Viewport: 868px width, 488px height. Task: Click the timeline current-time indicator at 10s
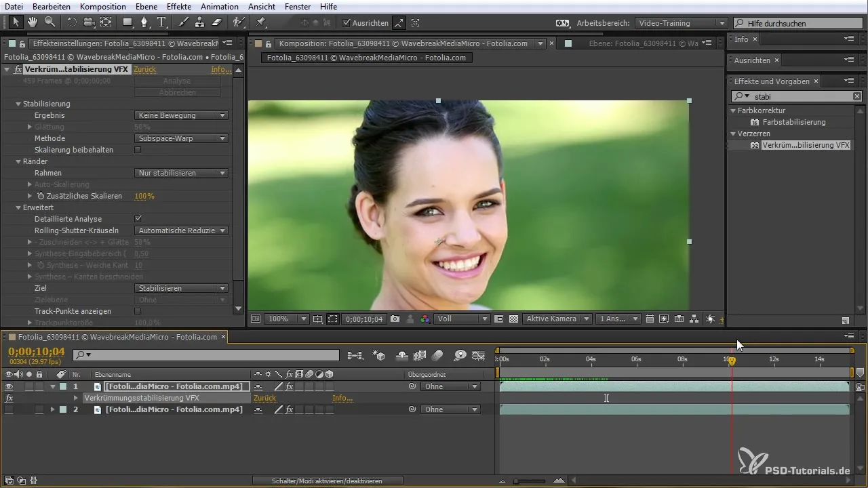coord(732,361)
